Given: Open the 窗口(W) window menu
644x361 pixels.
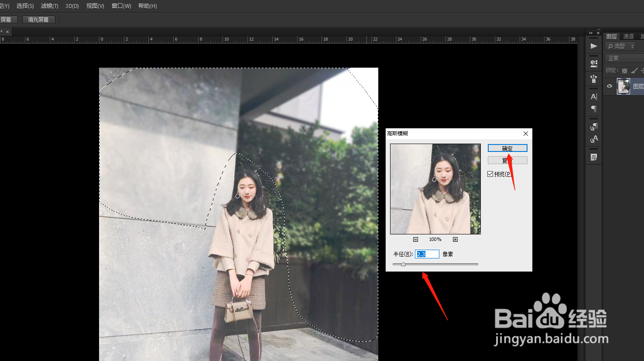Looking at the screenshot, I should click(x=121, y=6).
